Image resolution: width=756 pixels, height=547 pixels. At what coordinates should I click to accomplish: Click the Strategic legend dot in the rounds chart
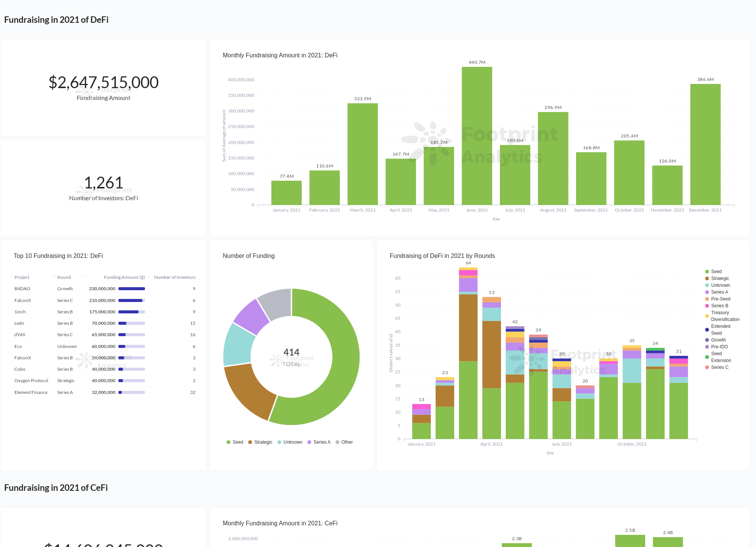707,278
